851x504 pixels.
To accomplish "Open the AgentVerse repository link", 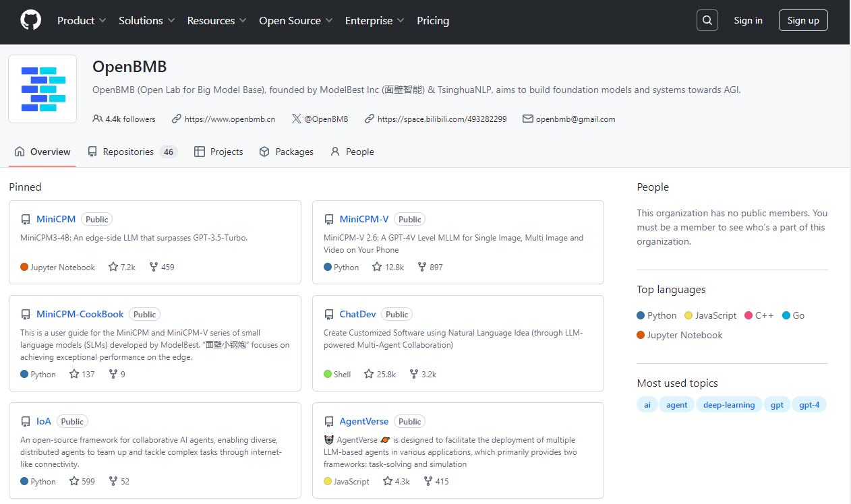I will [x=364, y=422].
